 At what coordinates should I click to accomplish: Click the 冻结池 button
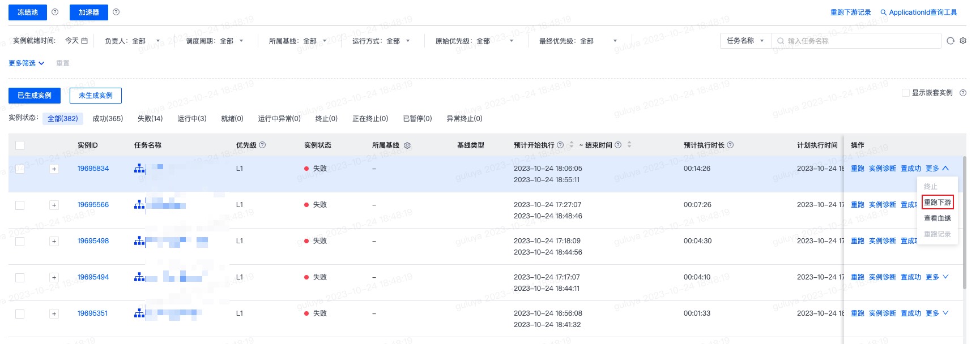28,12
